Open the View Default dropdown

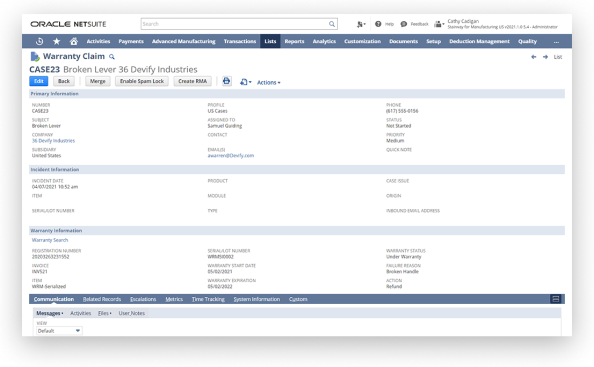click(59, 331)
